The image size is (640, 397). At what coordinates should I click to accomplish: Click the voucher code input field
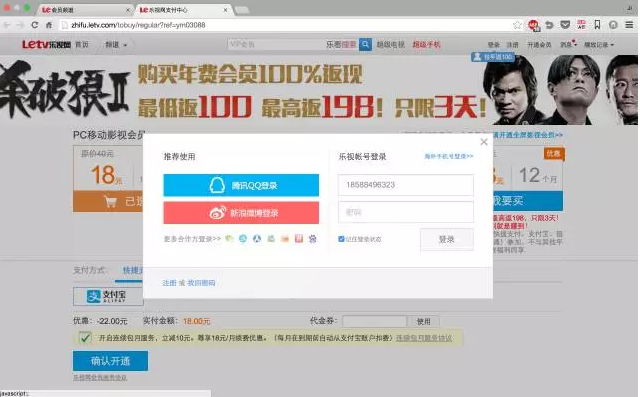point(374,321)
